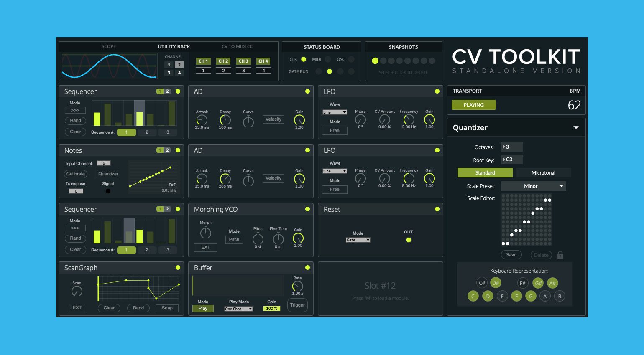
Task: Click the Rate knob in Buffer module
Action: 297,286
